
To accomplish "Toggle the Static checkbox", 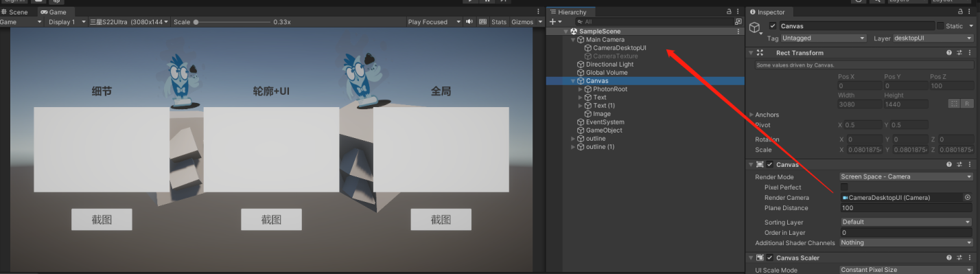I will tap(940, 26).
